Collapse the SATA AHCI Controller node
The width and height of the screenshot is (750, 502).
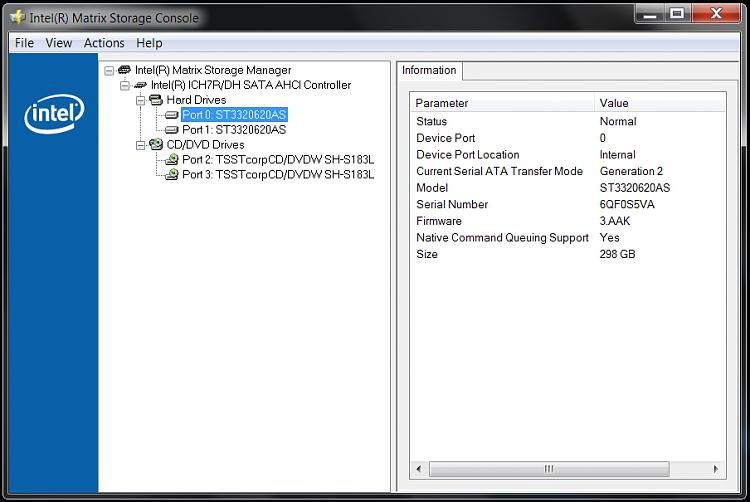click(x=125, y=86)
